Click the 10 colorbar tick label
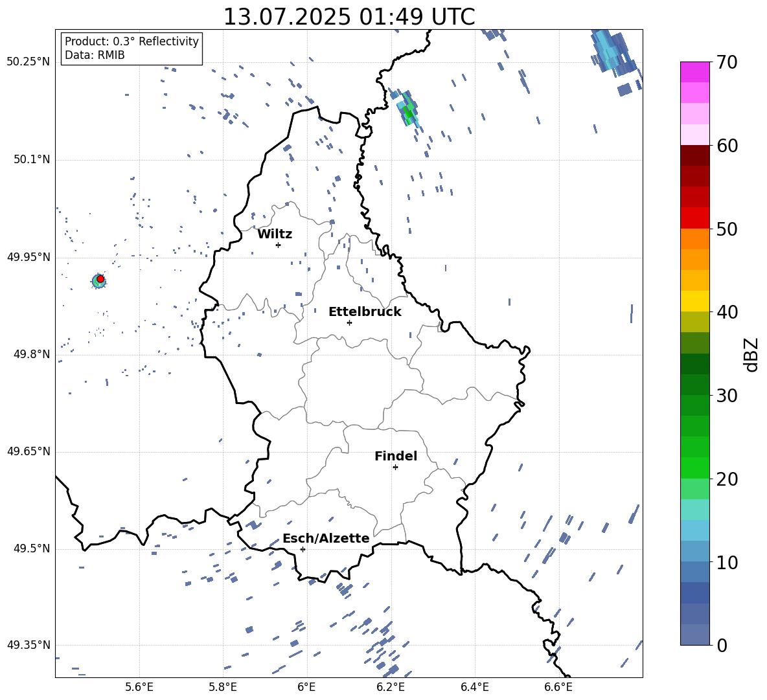 pyautogui.click(x=727, y=562)
